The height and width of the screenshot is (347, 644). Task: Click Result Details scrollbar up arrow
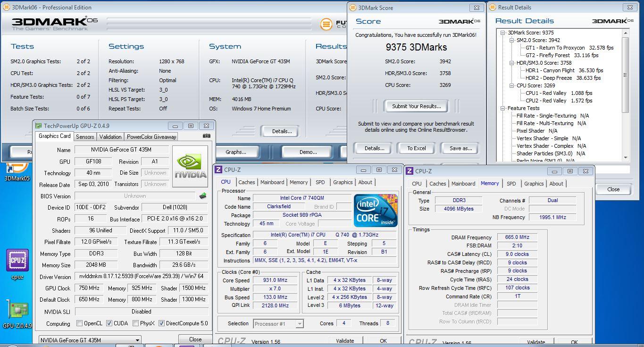[x=626, y=33]
